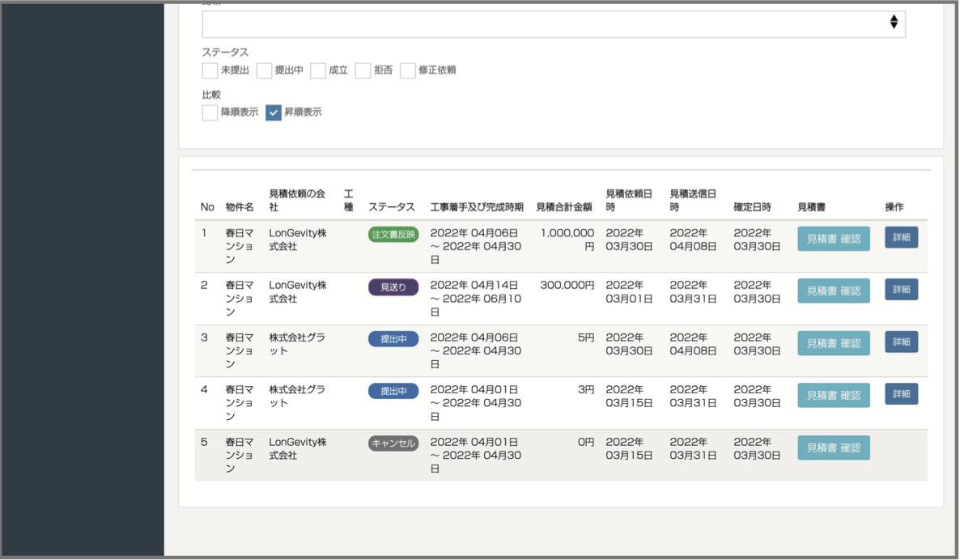Screen dimensions: 960x560
Task: Click the 見積合計金額 column header
Action: 564,207
